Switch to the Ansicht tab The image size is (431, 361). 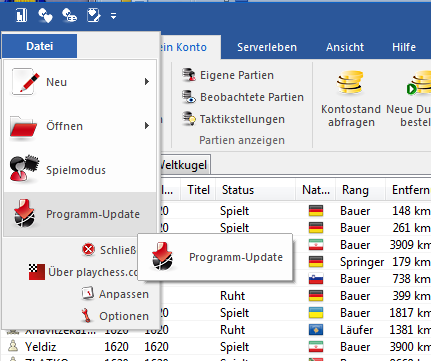(345, 47)
